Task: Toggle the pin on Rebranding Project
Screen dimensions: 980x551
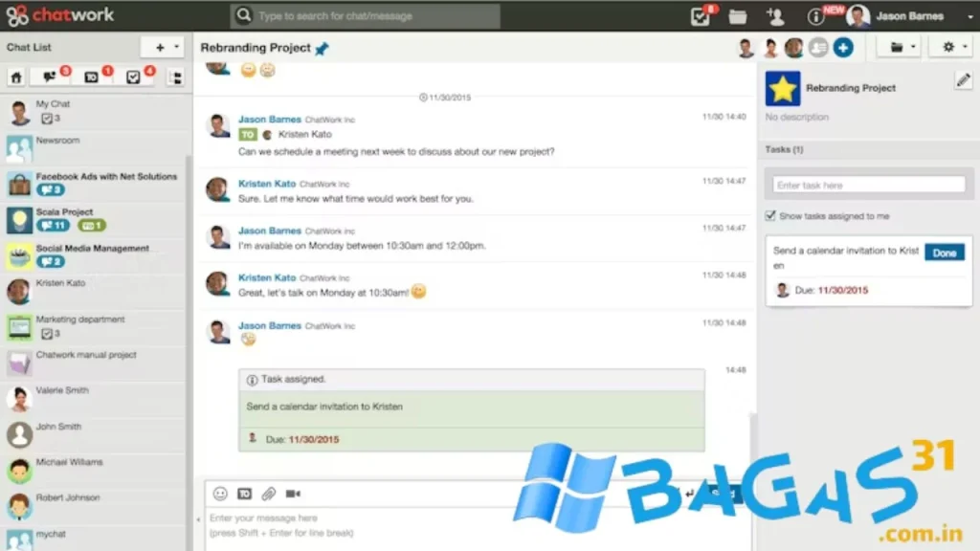Action: click(322, 49)
